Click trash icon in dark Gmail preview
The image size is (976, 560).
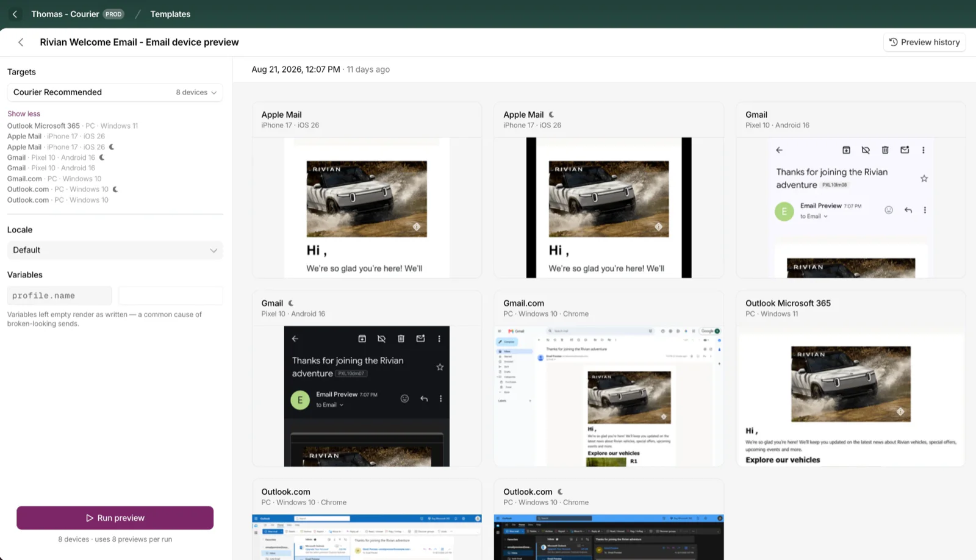(401, 339)
